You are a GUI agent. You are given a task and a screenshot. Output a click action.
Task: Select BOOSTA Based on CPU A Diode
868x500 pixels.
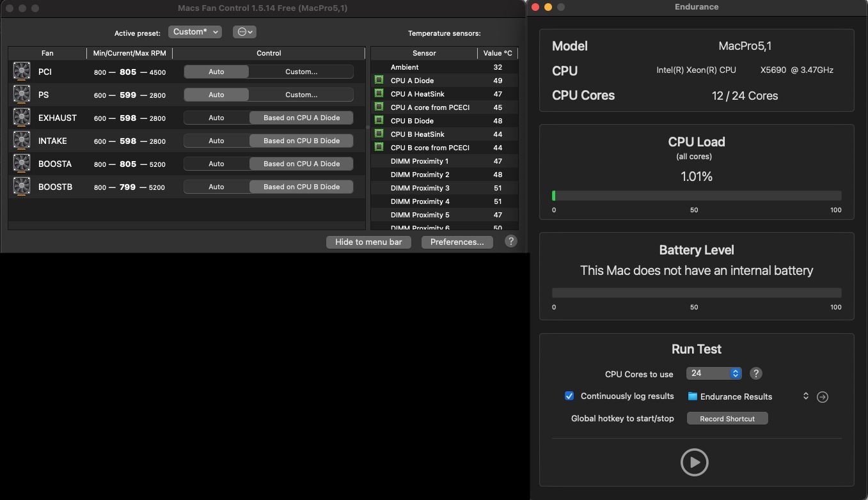coord(301,164)
